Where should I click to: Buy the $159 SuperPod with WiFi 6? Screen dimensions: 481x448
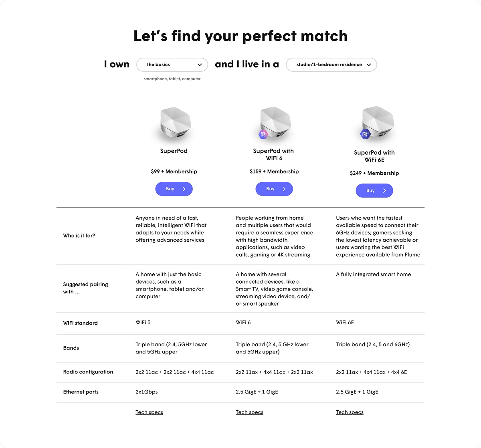(274, 189)
